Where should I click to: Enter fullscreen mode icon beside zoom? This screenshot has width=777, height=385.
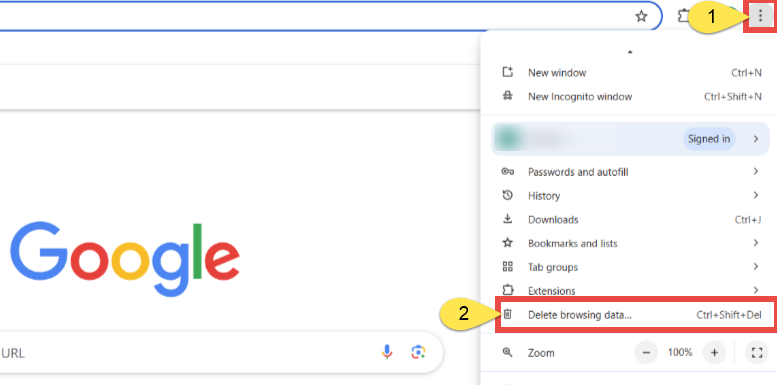[756, 353]
